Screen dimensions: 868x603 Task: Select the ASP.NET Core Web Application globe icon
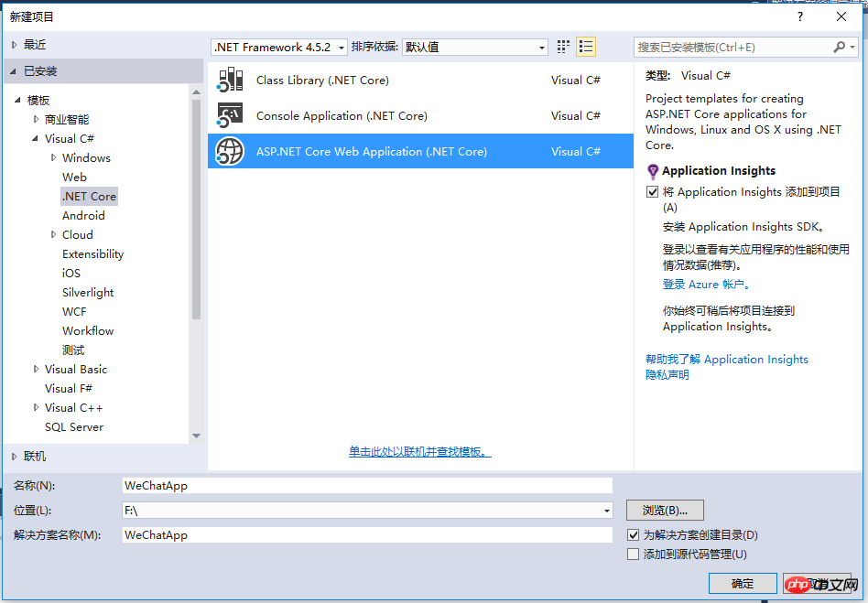(230, 151)
